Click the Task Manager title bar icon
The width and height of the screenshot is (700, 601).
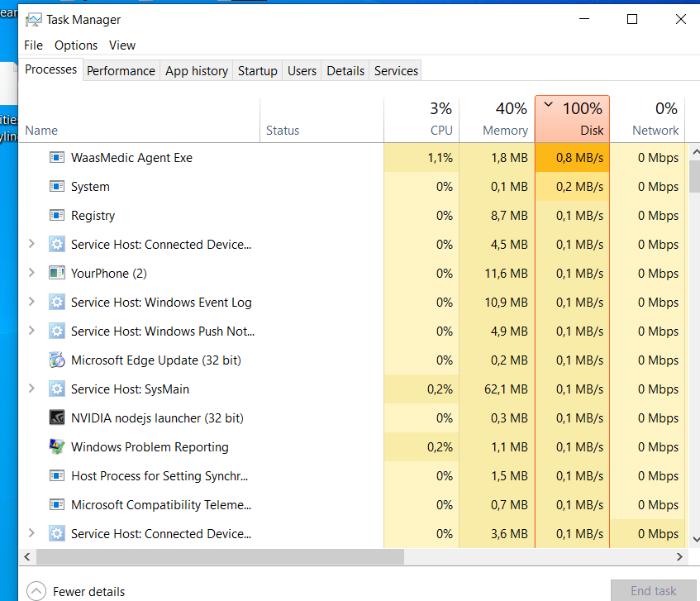coord(34,20)
